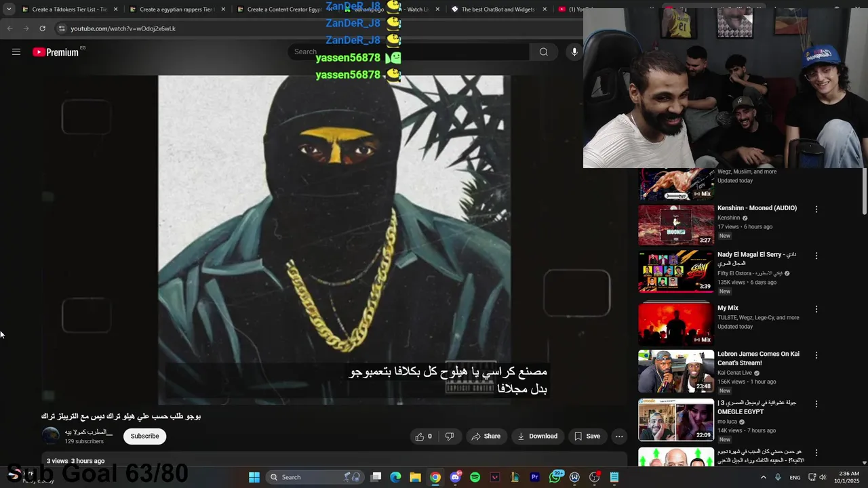Click the YouTube search magnifier button

click(543, 52)
